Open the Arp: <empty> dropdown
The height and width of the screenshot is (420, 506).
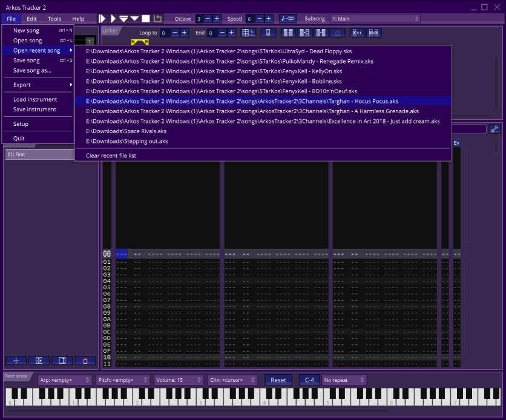click(x=65, y=380)
